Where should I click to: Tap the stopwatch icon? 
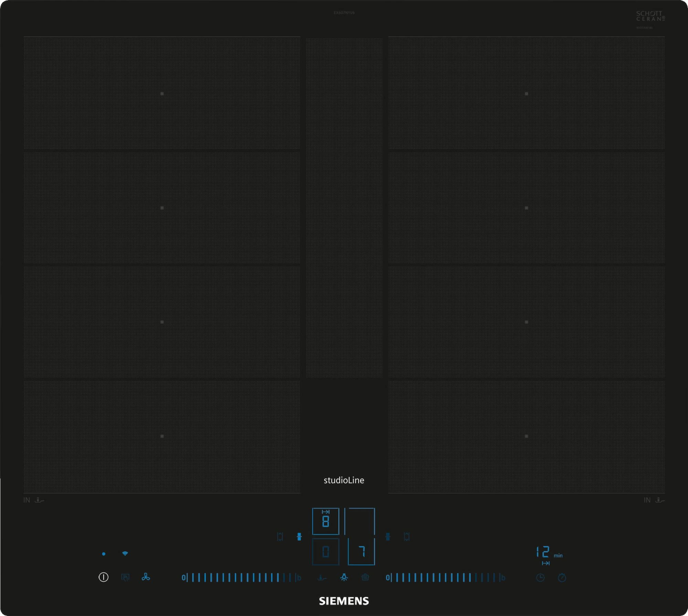pos(562,577)
